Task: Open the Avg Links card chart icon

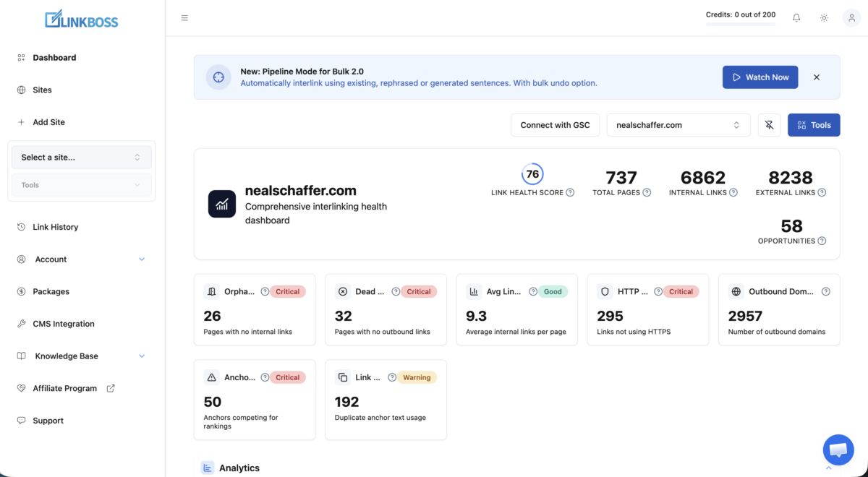Action: (474, 292)
